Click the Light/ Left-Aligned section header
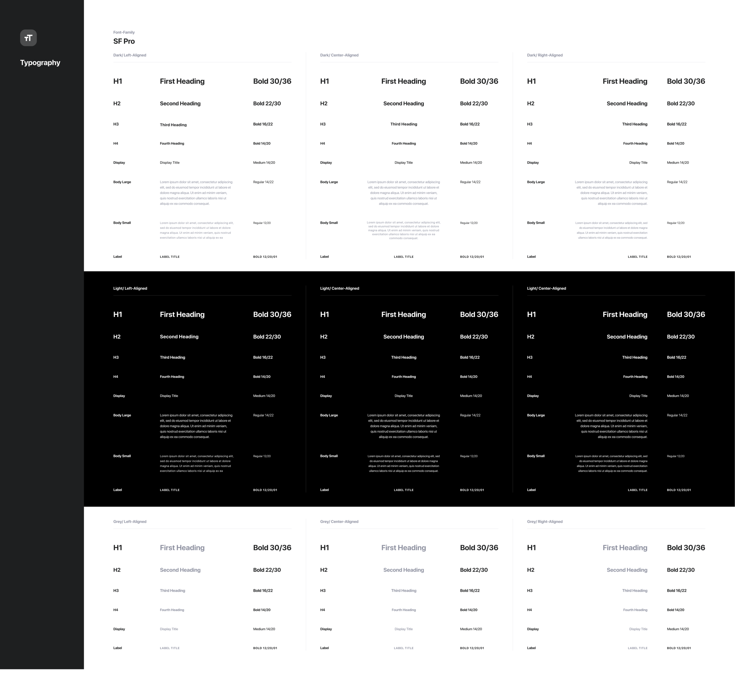The image size is (735, 700). 130,289
